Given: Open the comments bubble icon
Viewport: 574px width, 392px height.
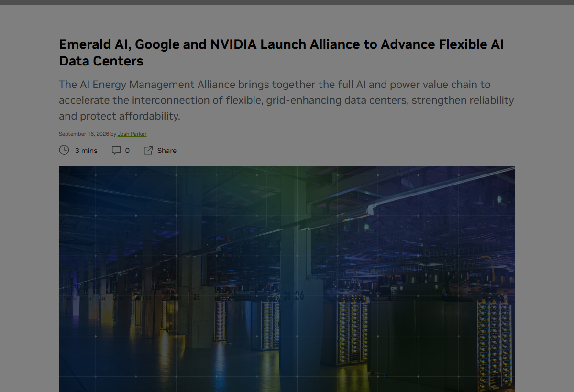Looking at the screenshot, I should coord(116,150).
